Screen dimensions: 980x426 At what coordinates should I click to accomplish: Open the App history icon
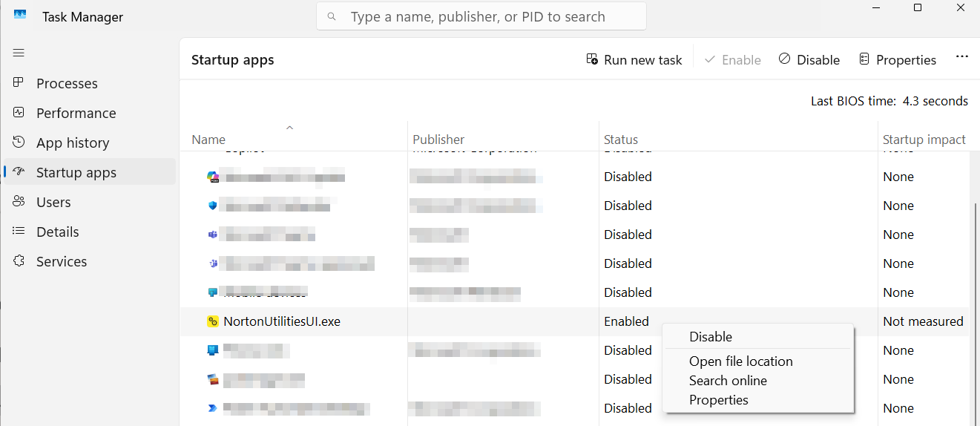pos(19,142)
